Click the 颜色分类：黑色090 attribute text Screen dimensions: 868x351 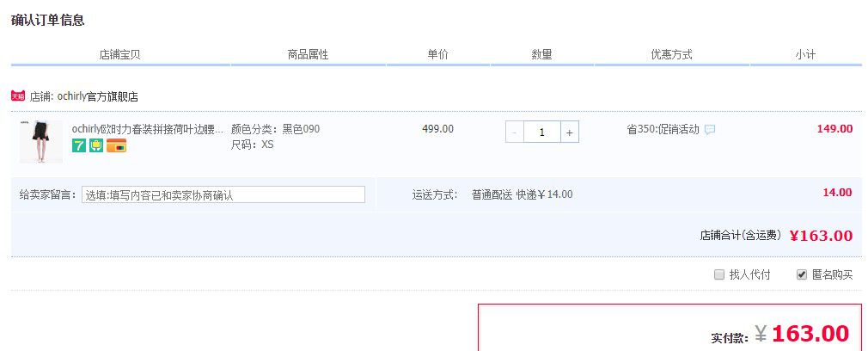click(275, 129)
